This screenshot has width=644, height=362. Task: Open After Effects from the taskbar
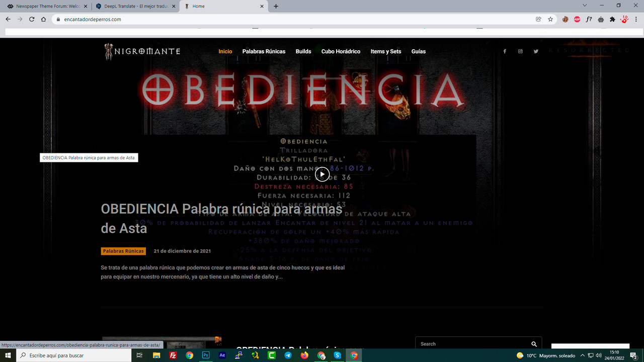(x=222, y=355)
